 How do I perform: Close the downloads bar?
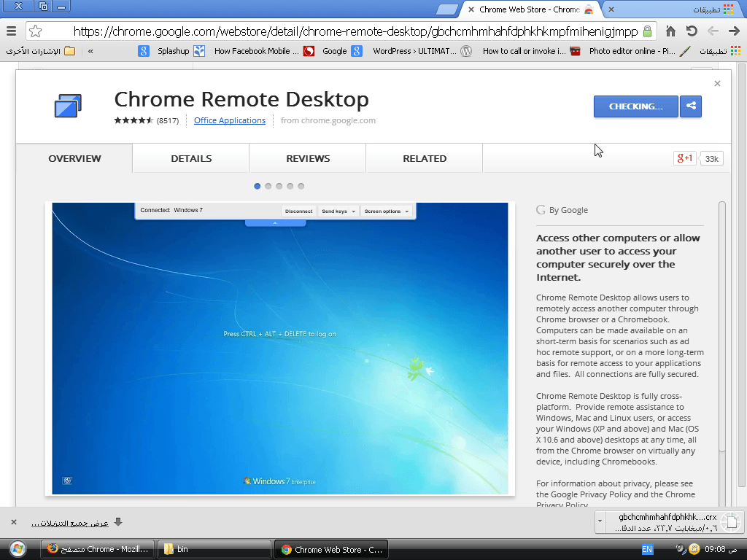pos(14,522)
